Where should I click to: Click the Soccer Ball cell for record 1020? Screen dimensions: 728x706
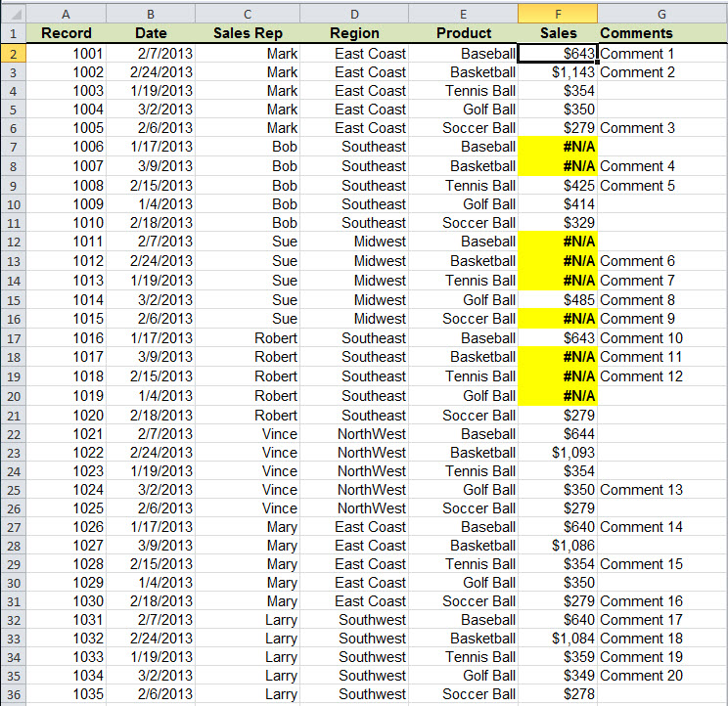pos(464,416)
